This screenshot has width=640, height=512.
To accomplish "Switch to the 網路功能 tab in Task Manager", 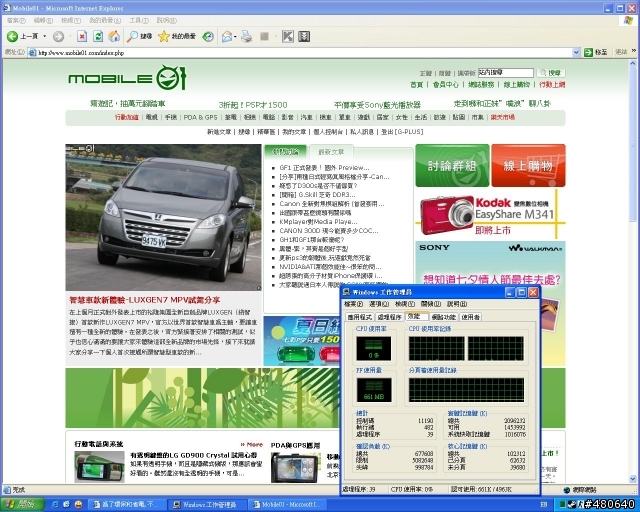I will (x=444, y=317).
